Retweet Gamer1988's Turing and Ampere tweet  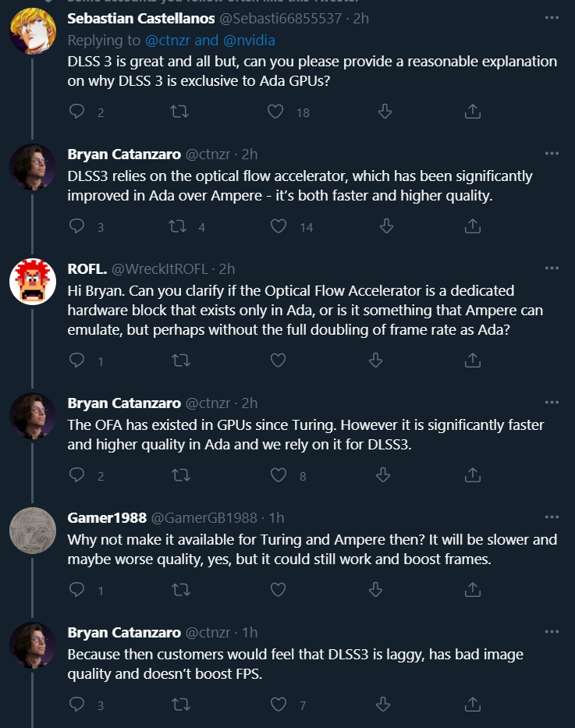pos(181,589)
